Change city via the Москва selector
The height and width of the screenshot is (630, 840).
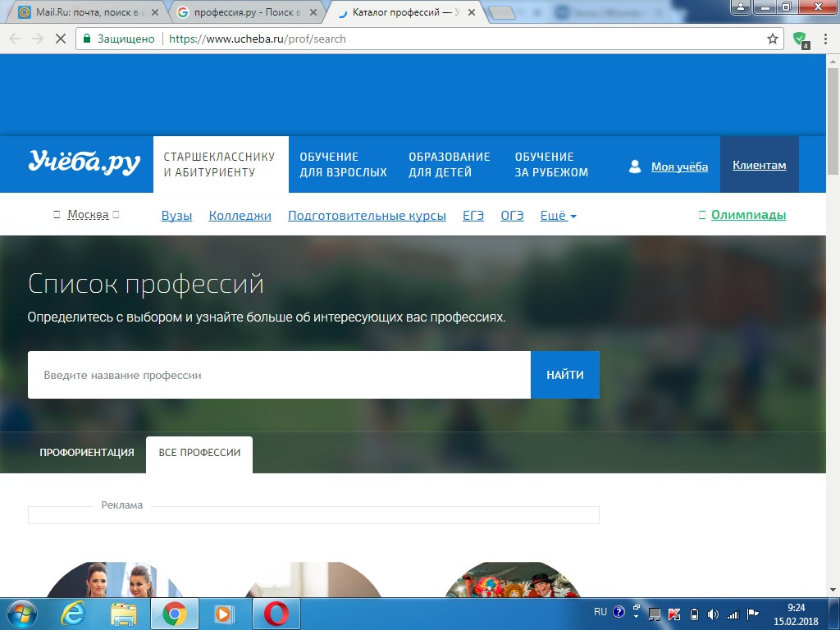point(88,215)
